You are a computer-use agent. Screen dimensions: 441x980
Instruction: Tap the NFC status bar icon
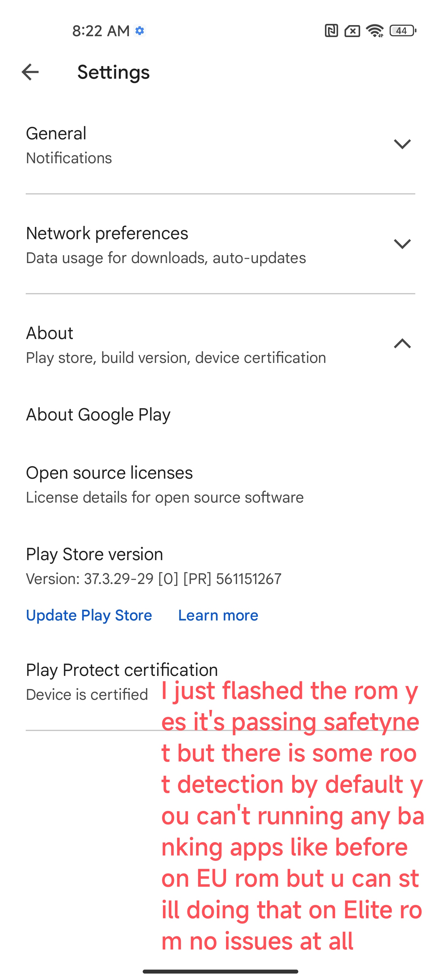pyautogui.click(x=331, y=30)
